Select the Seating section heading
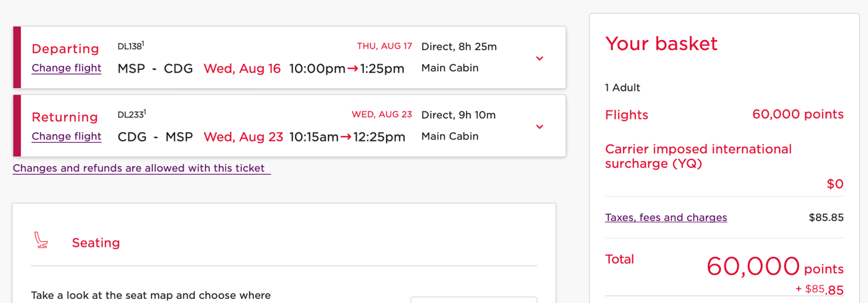 point(96,243)
